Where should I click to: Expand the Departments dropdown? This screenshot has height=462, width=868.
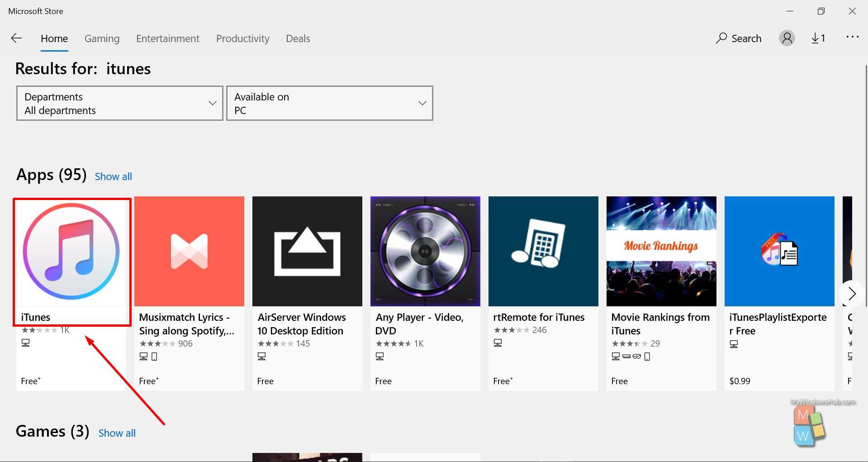pos(120,103)
